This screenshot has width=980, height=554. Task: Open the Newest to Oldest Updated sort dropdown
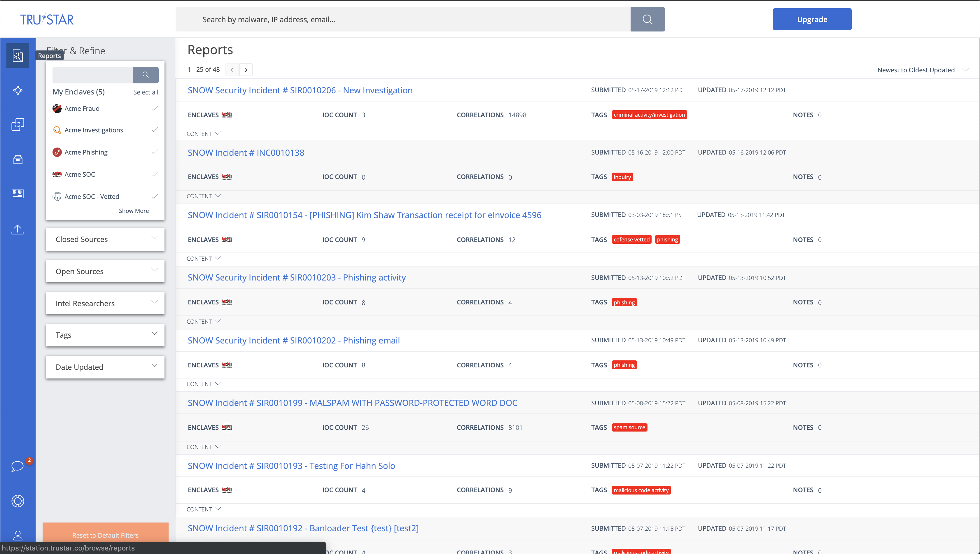pyautogui.click(x=923, y=70)
